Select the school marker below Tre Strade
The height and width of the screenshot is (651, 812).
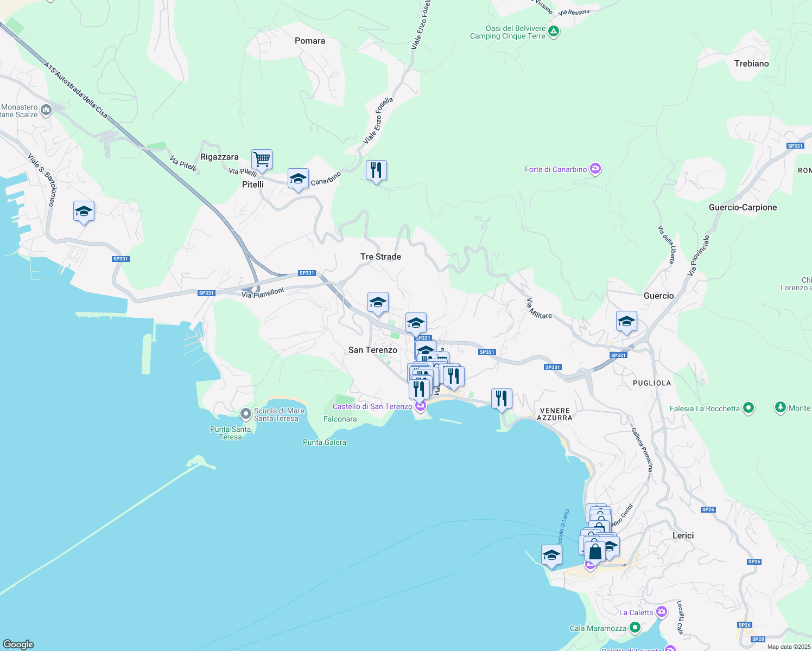click(x=378, y=303)
